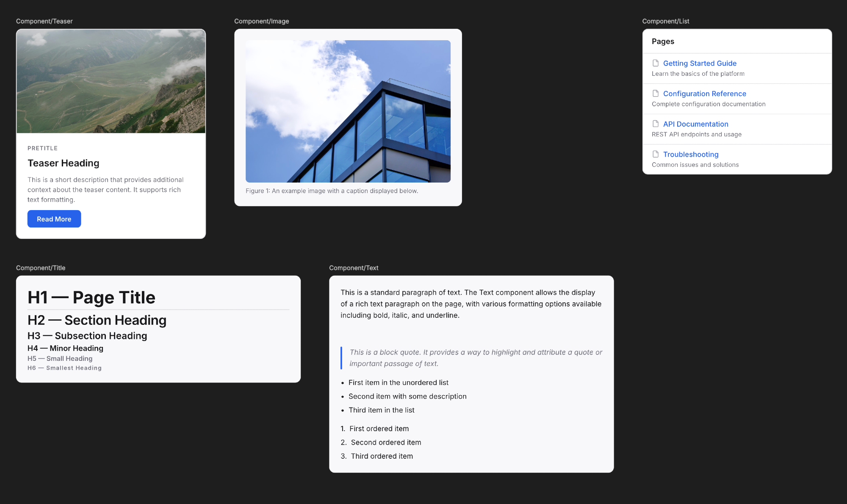This screenshot has height=504, width=847.
Task: Select the Component/Text frame label
Action: coord(354,268)
